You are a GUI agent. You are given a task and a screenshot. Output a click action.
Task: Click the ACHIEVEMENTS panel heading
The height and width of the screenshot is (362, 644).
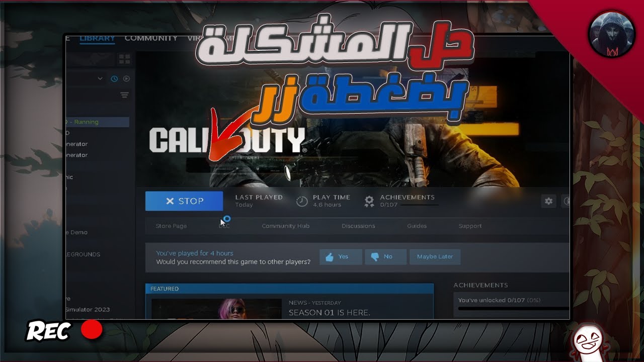pyautogui.click(x=480, y=285)
